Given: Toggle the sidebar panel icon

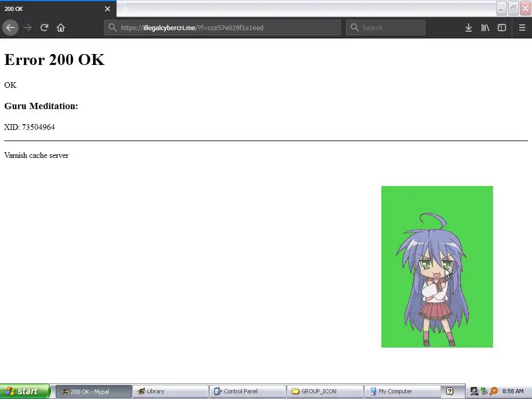Looking at the screenshot, I should pos(502,28).
